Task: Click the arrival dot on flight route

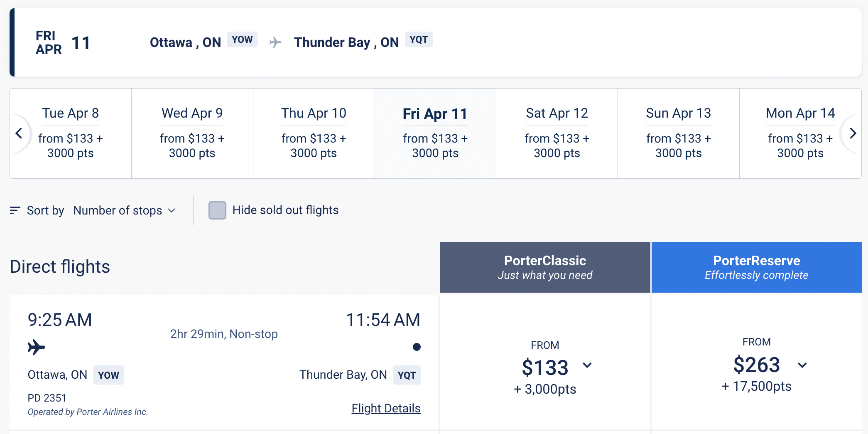Action: pyautogui.click(x=417, y=347)
